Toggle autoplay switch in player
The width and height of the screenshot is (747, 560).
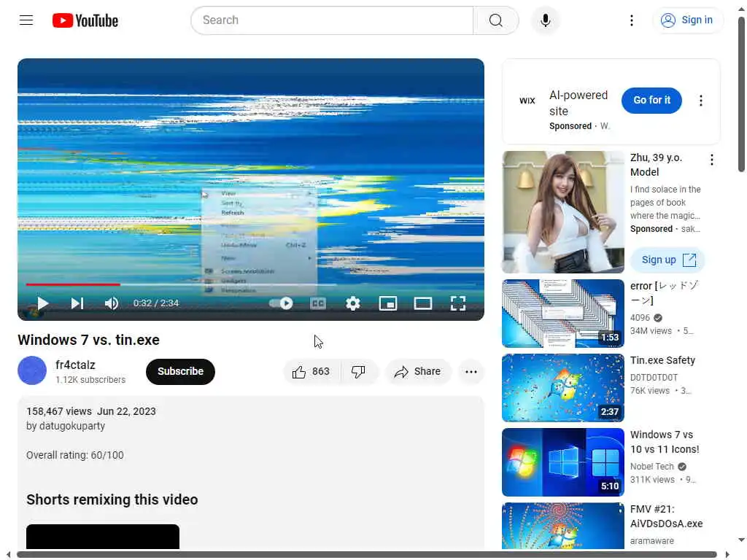(x=281, y=303)
